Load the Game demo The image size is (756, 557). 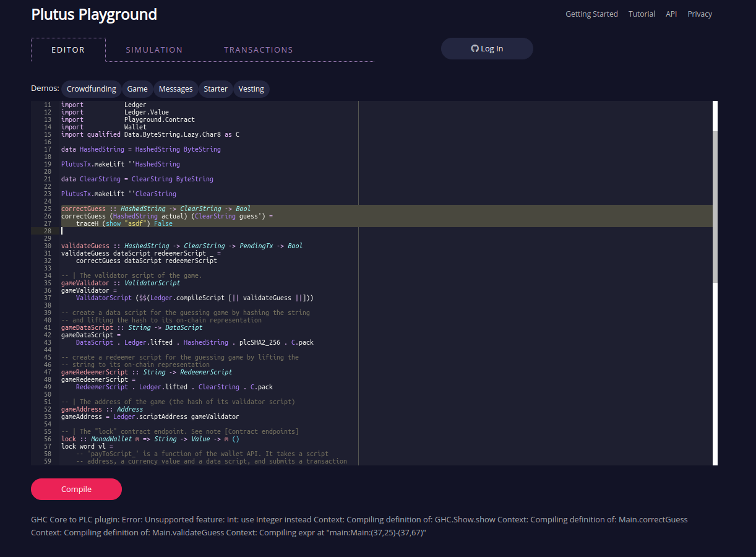pos(137,89)
